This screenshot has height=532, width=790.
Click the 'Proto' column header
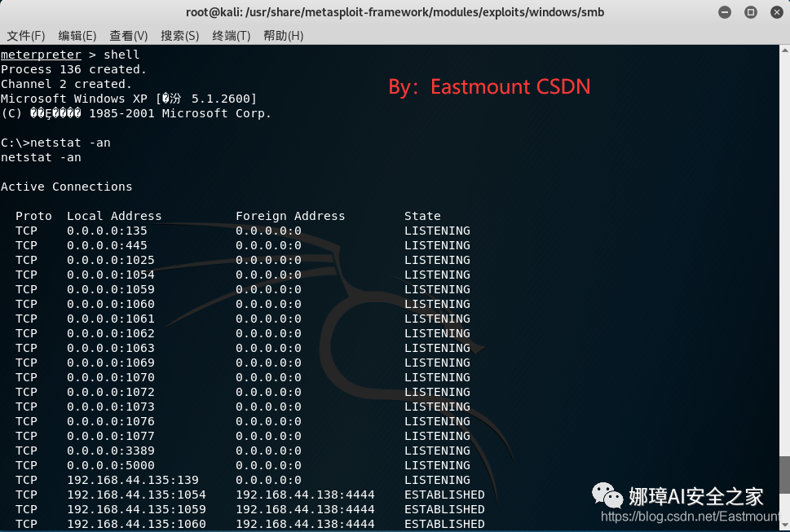(33, 216)
